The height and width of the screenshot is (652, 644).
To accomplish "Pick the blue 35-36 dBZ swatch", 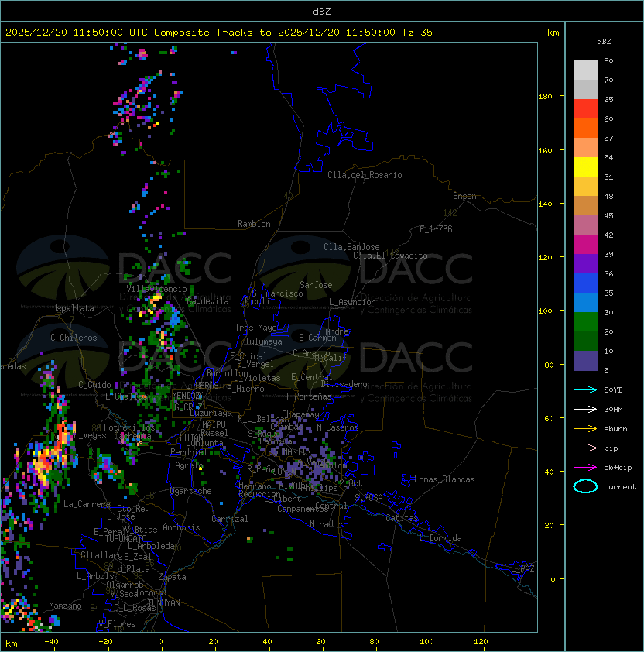I will [585, 283].
